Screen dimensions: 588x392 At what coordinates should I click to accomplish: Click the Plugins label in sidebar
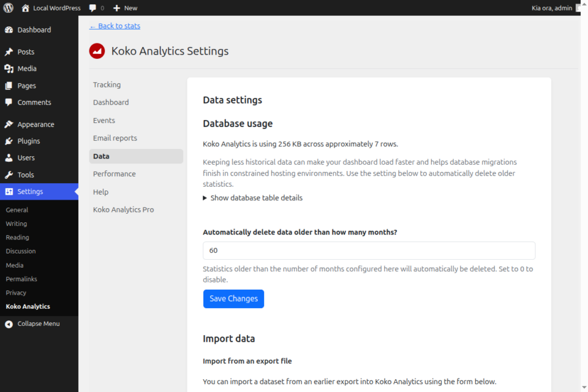pos(29,141)
